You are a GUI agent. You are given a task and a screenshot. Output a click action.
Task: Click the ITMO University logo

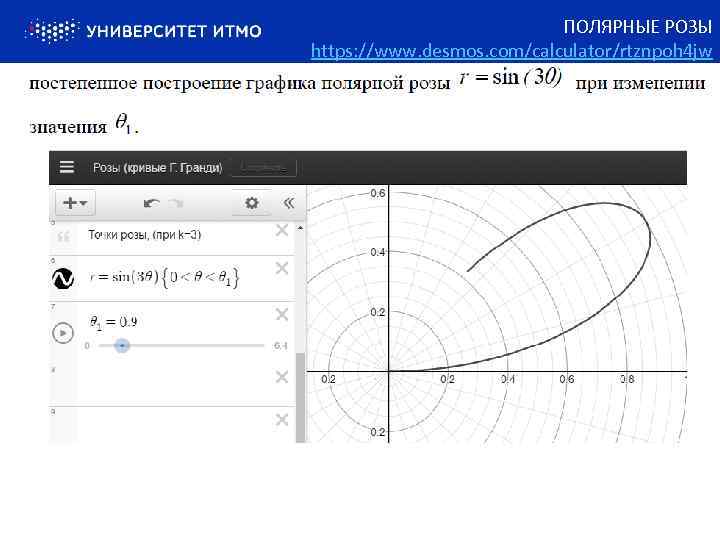coord(143,31)
